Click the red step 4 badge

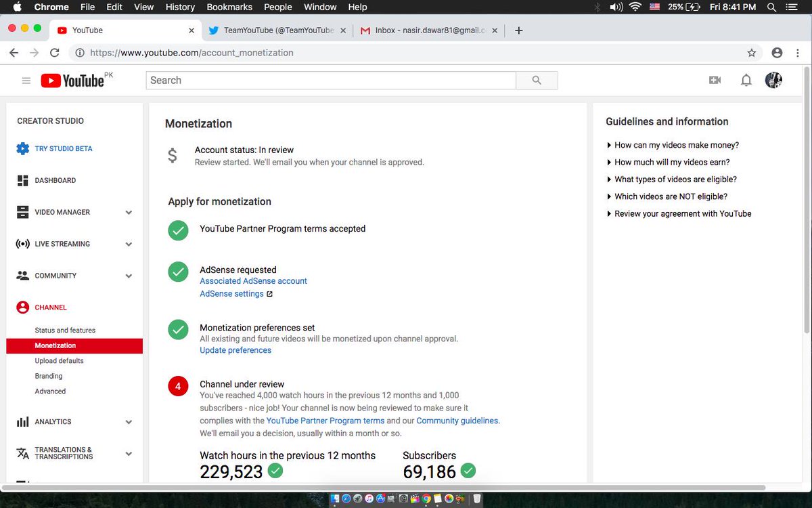178,387
